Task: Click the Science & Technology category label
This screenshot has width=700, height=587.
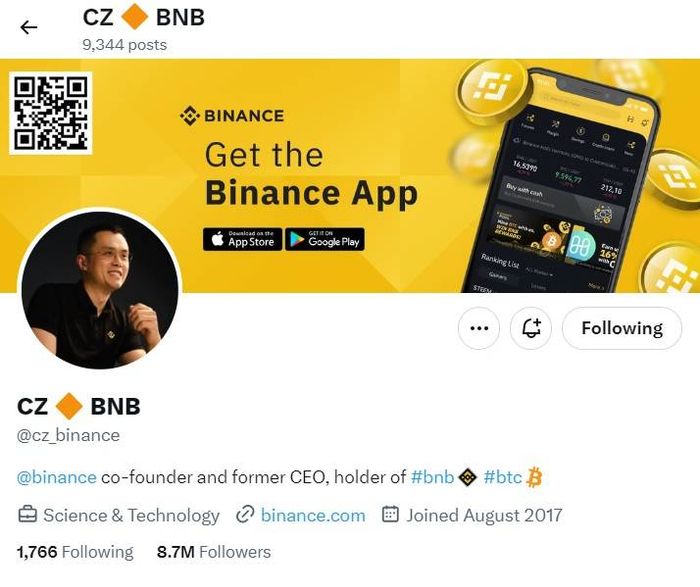Action: click(131, 516)
